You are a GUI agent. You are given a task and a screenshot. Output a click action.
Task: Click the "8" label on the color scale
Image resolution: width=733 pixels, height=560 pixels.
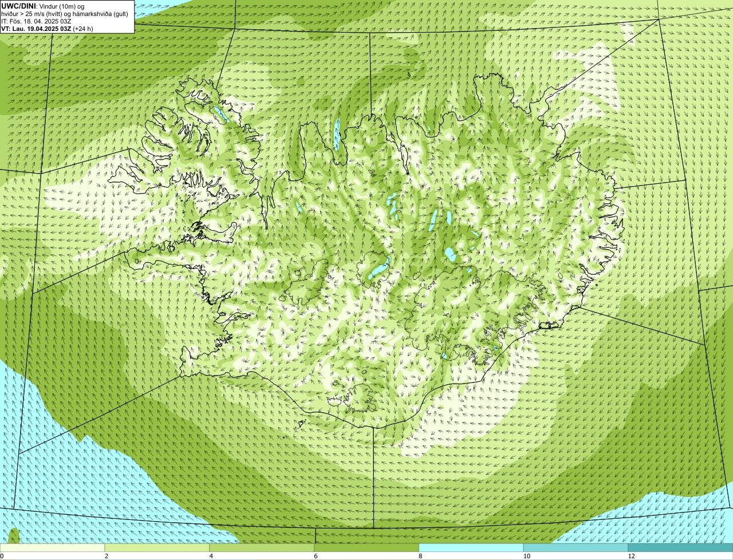pyautogui.click(x=420, y=556)
